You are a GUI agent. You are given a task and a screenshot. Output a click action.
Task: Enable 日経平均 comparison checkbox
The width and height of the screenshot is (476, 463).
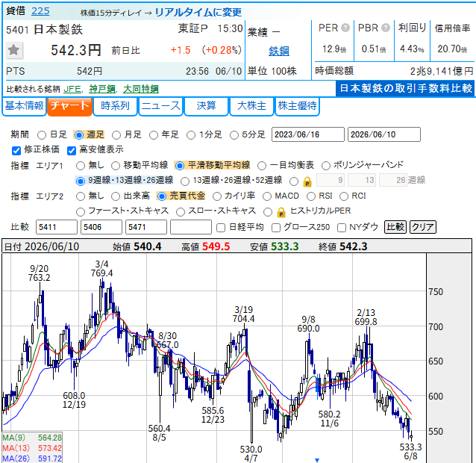tap(221, 228)
